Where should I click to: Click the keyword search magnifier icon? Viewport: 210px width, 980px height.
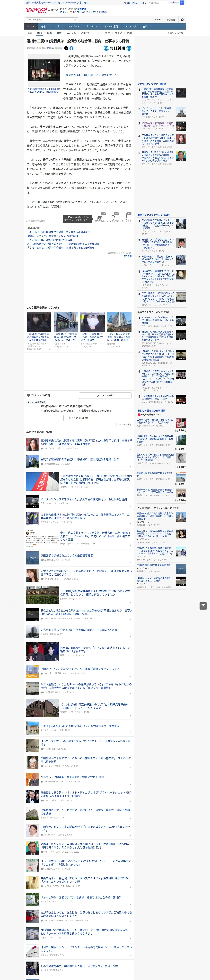pyautogui.click(x=75, y=19)
